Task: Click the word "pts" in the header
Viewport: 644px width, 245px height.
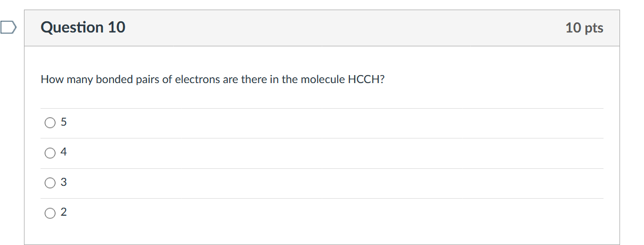Action: (594, 28)
